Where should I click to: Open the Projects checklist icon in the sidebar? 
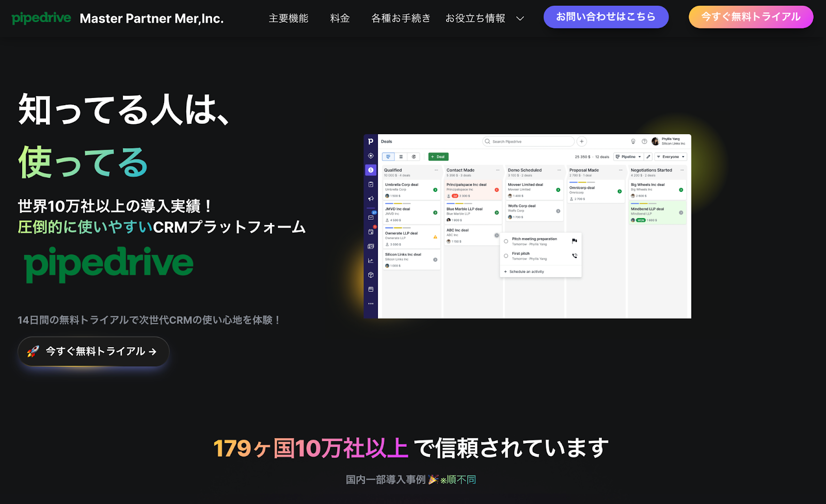pyautogui.click(x=371, y=184)
